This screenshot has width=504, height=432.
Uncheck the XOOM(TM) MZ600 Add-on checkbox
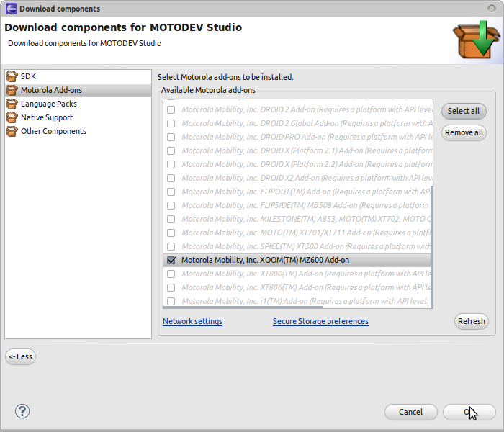tap(171, 260)
